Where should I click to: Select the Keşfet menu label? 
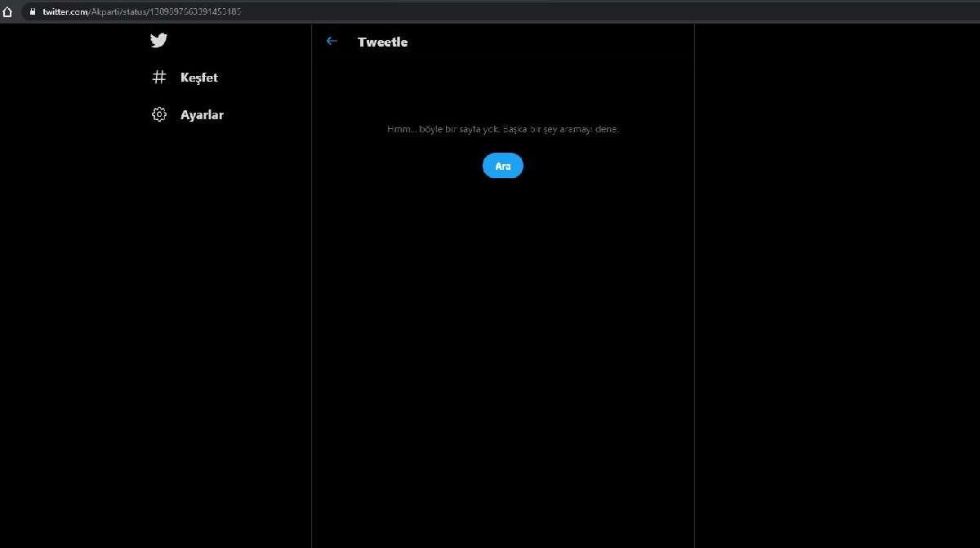[199, 78]
